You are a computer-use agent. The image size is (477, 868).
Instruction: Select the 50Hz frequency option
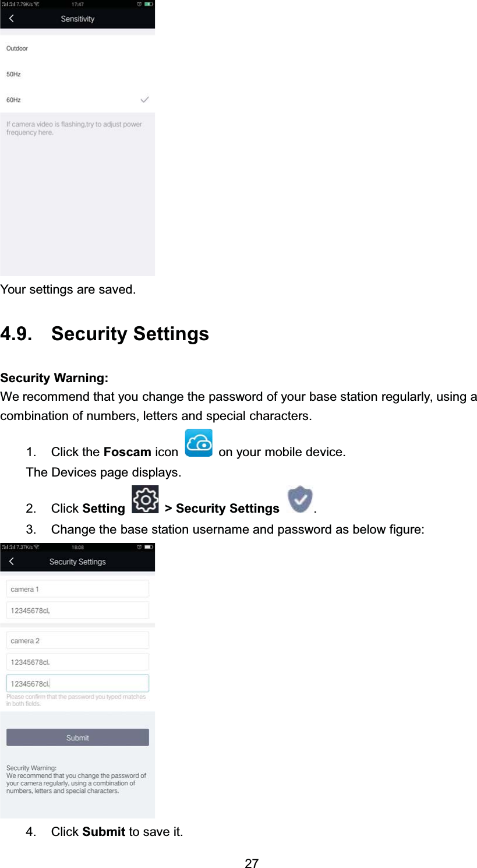click(14, 74)
